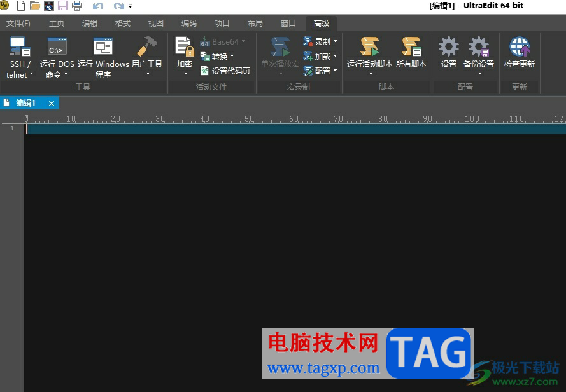Viewport: 566px width, 392px height.
Task: Click the Open folder icon in quick access toolbar
Action: click(34, 6)
